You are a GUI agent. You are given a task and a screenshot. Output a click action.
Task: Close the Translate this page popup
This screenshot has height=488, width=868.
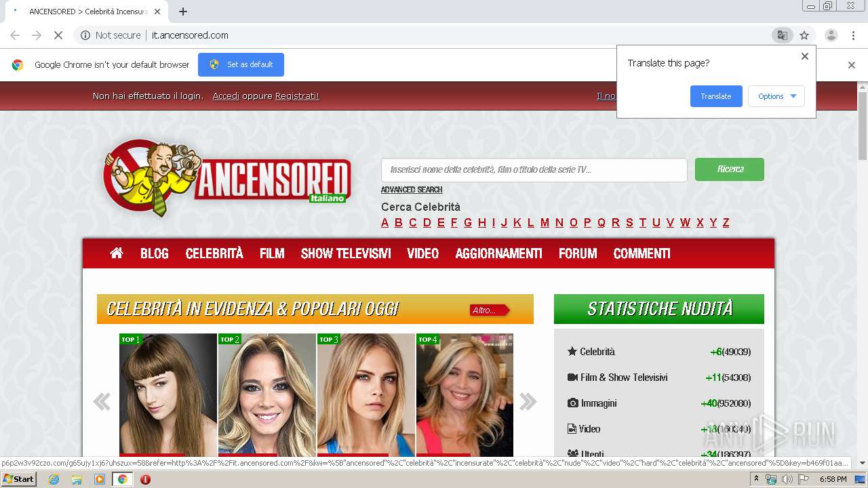pyautogui.click(x=805, y=56)
